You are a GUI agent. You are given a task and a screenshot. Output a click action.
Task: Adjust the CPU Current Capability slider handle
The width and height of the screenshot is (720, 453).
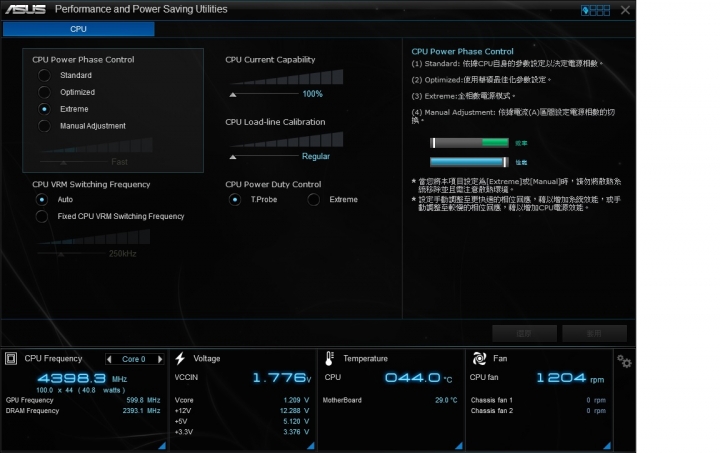pos(233,95)
